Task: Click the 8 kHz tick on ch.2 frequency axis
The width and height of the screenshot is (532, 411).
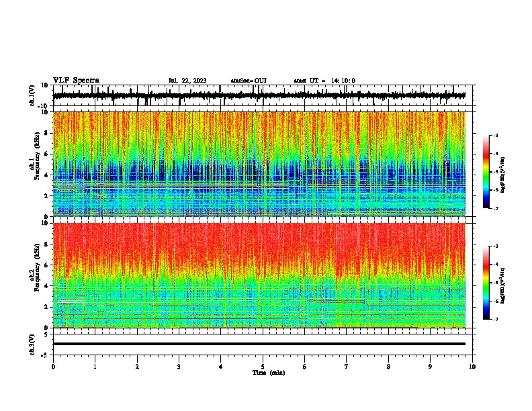Action: pyautogui.click(x=46, y=244)
